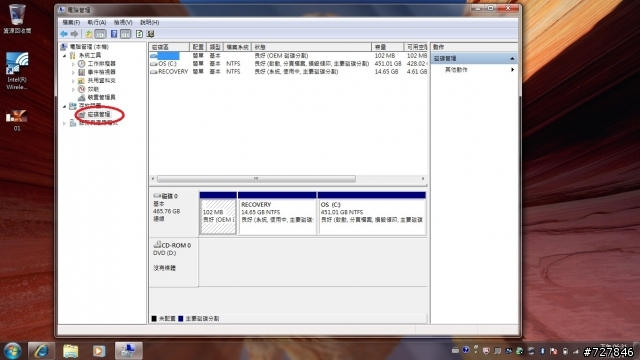Image resolution: width=640 pixels, height=360 pixels.
Task: Select 共用資料夾 in the tree
Action: (101, 80)
